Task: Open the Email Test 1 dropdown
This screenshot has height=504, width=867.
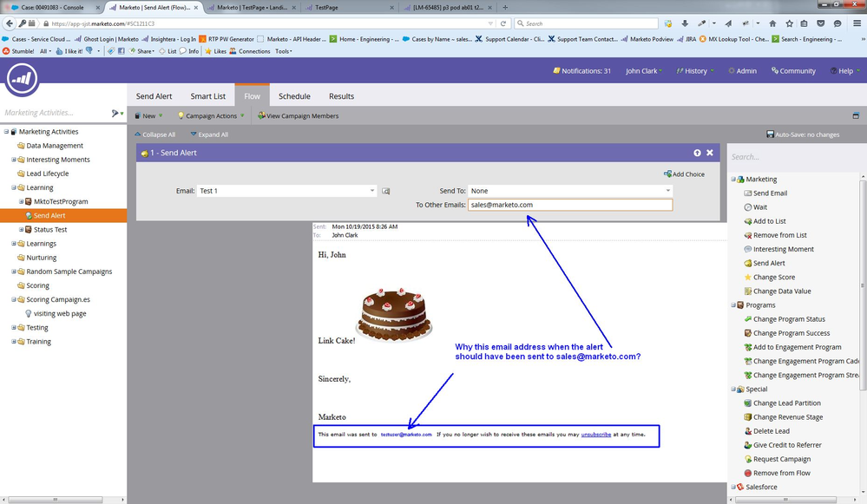Action: pos(372,191)
